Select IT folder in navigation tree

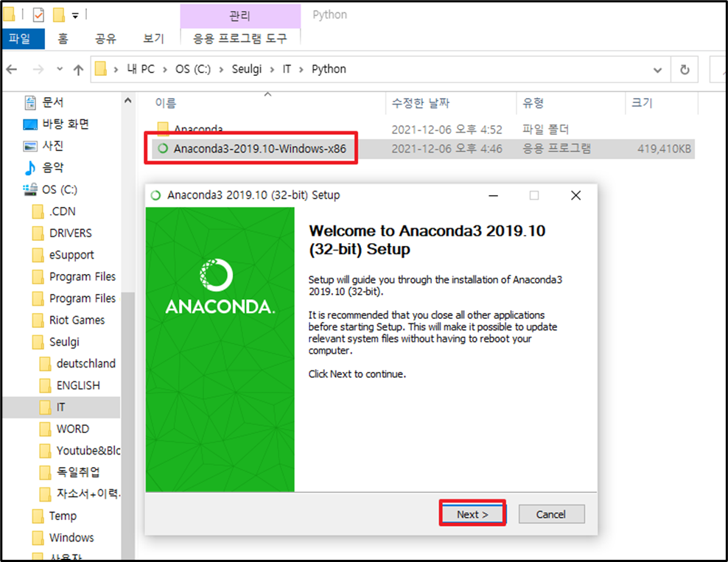click(x=61, y=407)
